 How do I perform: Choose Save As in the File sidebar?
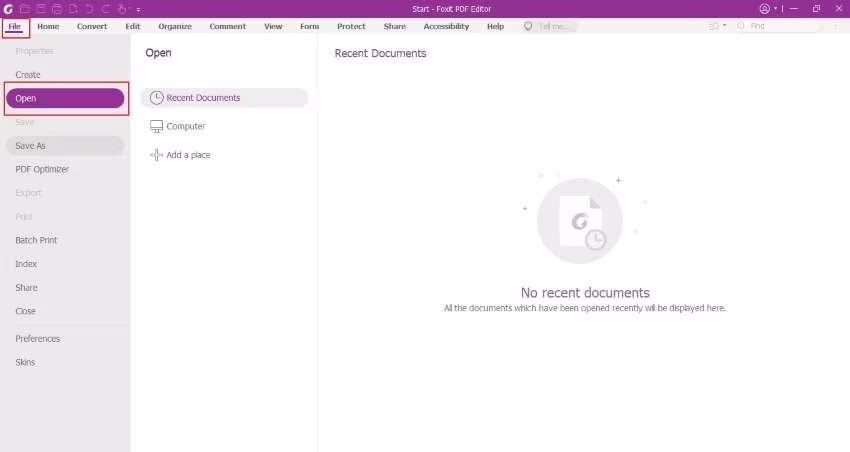[65, 146]
